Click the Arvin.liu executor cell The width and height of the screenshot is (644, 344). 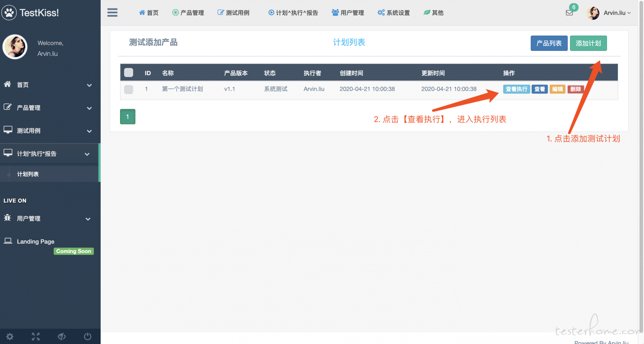point(314,89)
